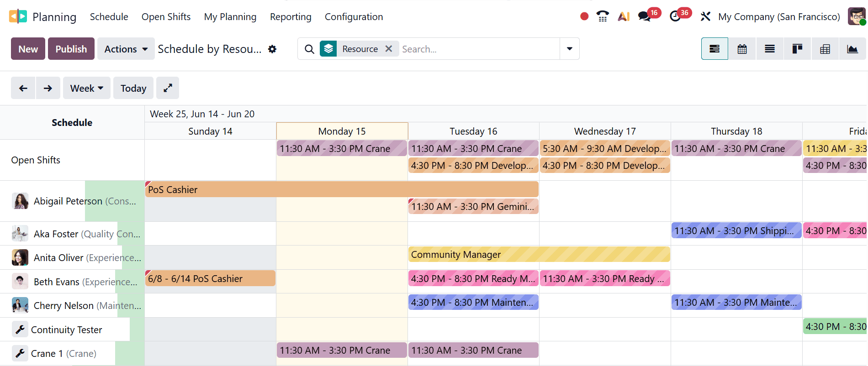The height and width of the screenshot is (366, 868).
Task: Open the AI assistant icon
Action: tap(624, 16)
